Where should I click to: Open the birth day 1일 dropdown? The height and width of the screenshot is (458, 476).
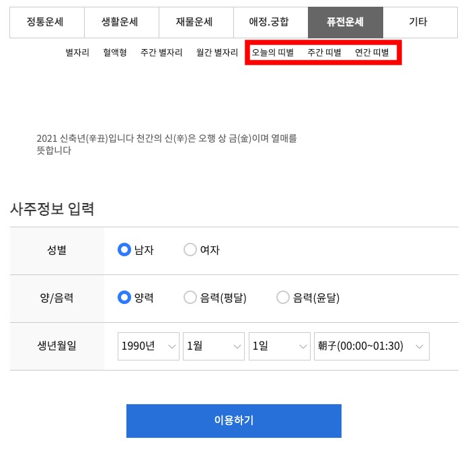coord(279,346)
